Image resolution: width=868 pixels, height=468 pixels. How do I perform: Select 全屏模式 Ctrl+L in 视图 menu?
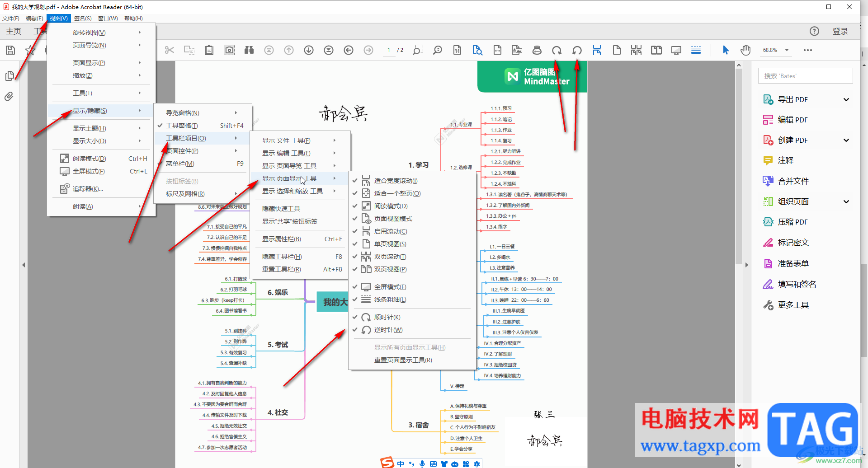(x=102, y=171)
